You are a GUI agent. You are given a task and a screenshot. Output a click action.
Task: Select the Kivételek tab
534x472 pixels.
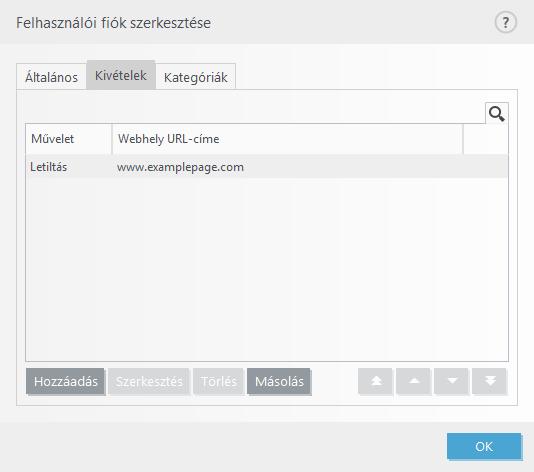point(121,75)
